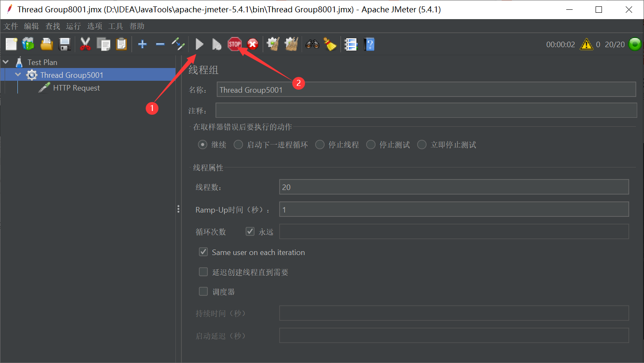Disable Same user on each iteration
This screenshot has width=644, height=363.
click(x=203, y=252)
